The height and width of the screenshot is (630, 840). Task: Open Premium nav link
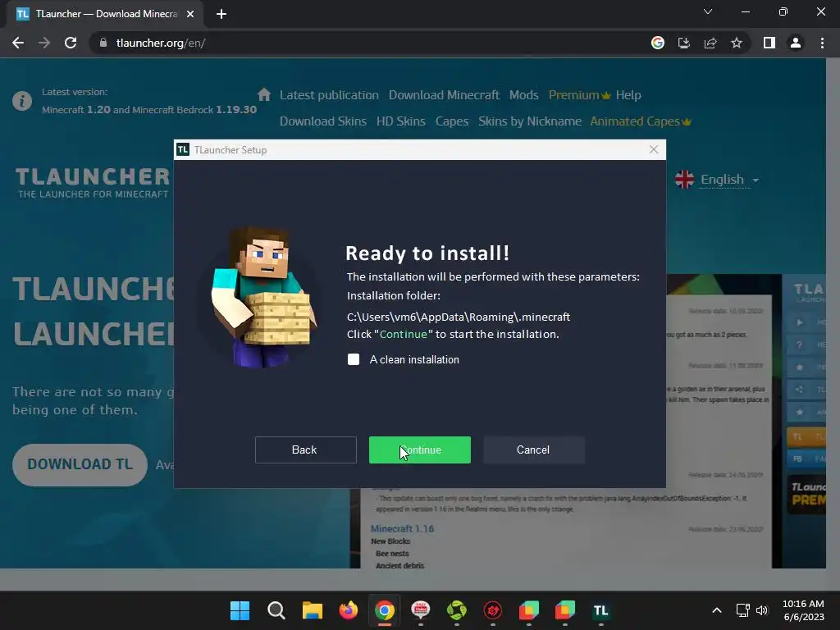tap(579, 95)
